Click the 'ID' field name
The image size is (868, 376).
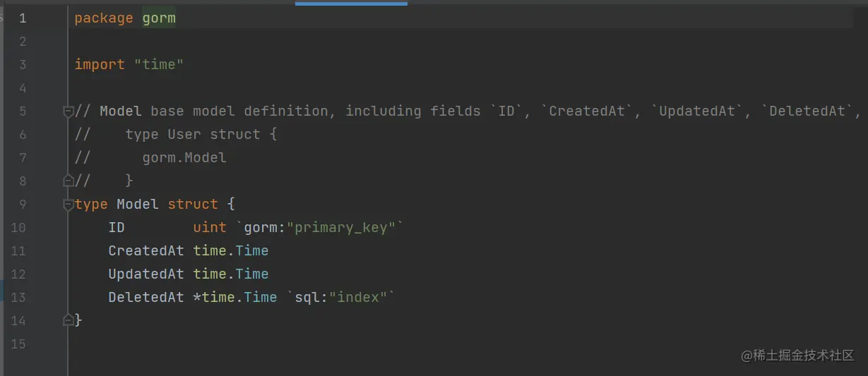tap(117, 227)
